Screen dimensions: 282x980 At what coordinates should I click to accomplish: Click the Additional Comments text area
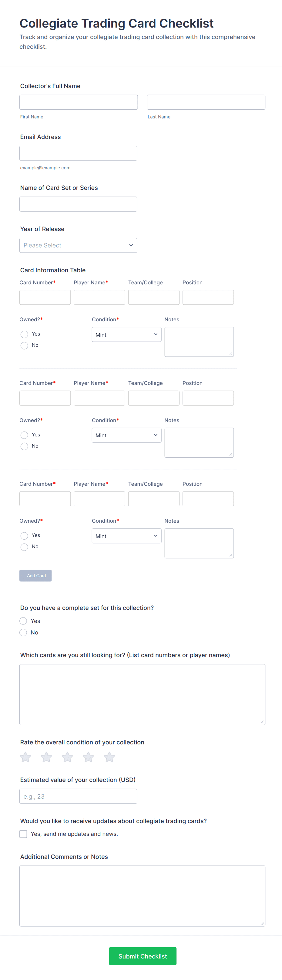click(142, 896)
